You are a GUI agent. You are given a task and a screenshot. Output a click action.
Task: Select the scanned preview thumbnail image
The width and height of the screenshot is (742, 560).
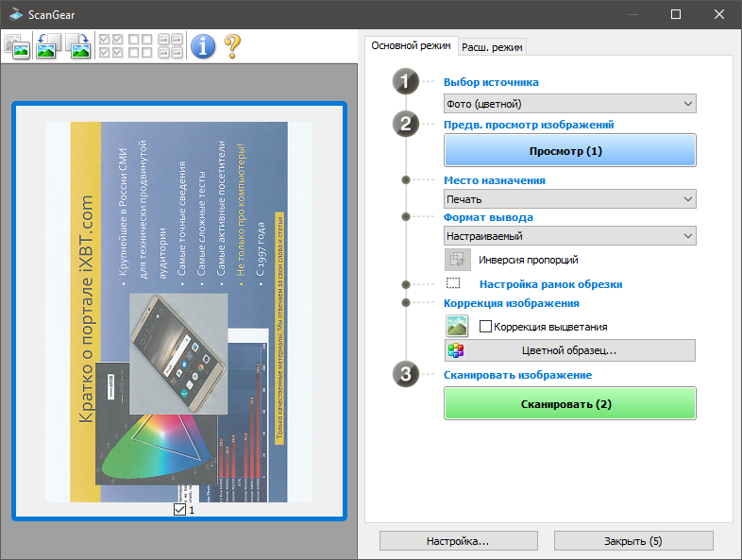pyautogui.click(x=178, y=312)
